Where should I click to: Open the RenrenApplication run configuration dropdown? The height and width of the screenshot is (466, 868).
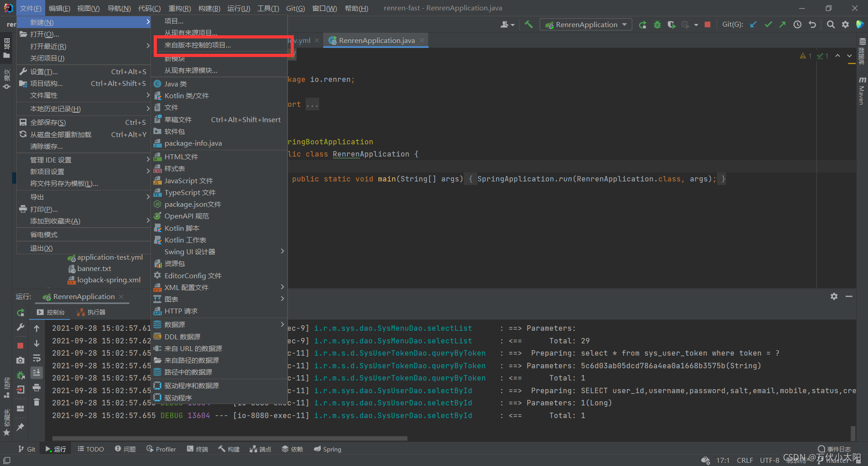tap(587, 25)
